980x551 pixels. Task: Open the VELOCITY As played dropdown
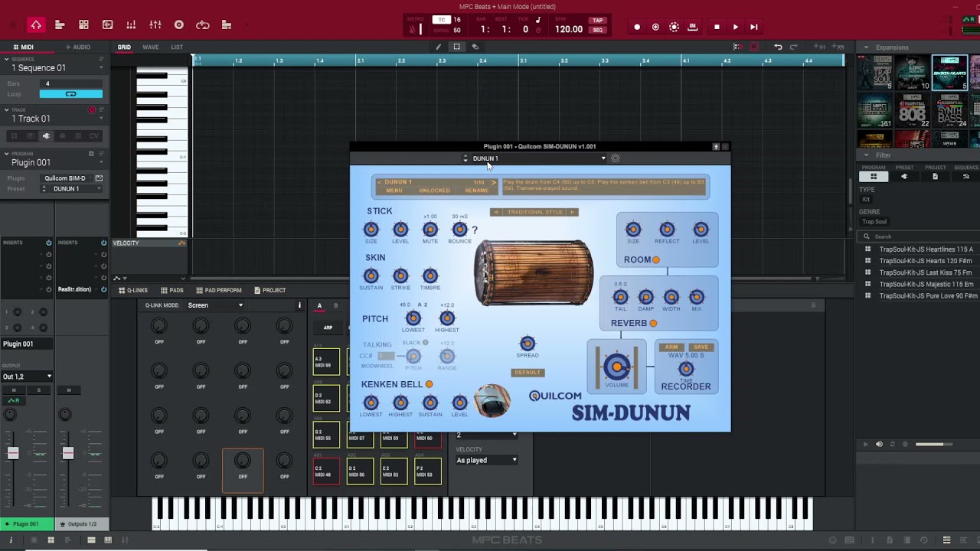click(x=486, y=460)
